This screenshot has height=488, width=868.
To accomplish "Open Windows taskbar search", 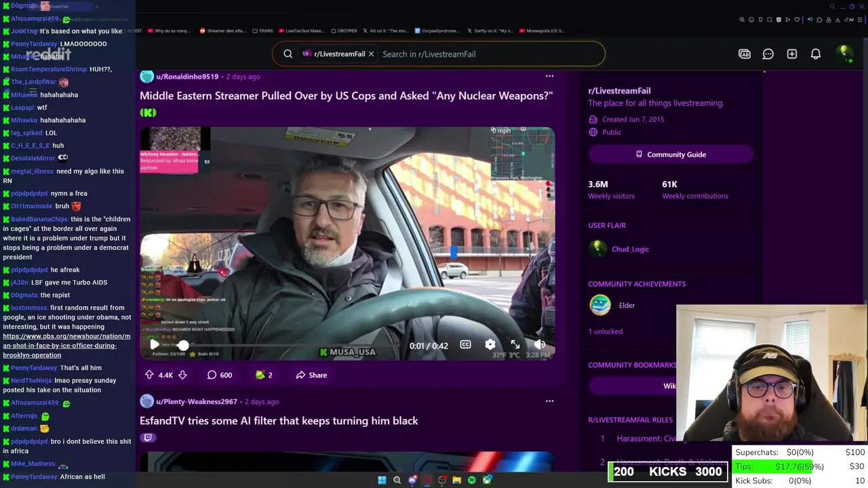I will pyautogui.click(x=397, y=480).
